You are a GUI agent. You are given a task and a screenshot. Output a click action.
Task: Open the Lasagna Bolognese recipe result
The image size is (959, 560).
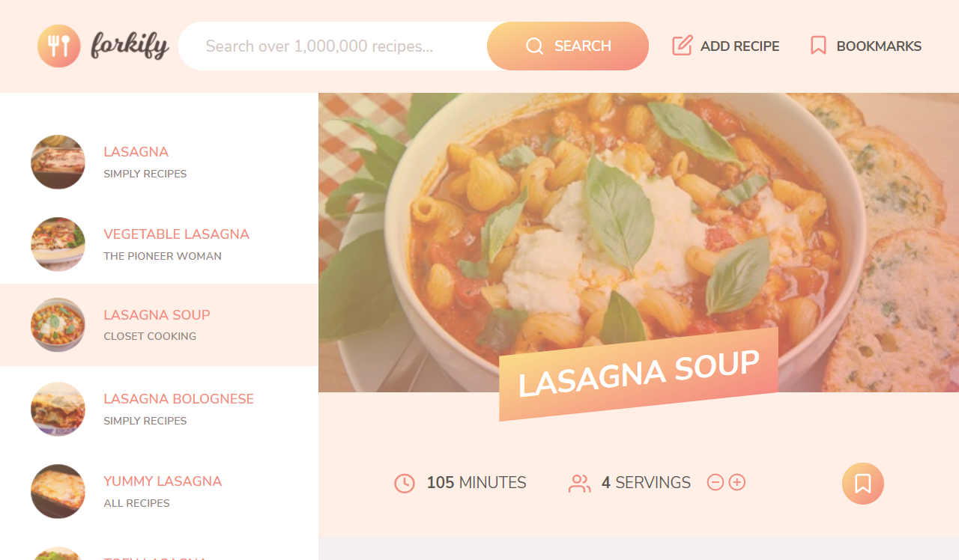click(x=159, y=409)
